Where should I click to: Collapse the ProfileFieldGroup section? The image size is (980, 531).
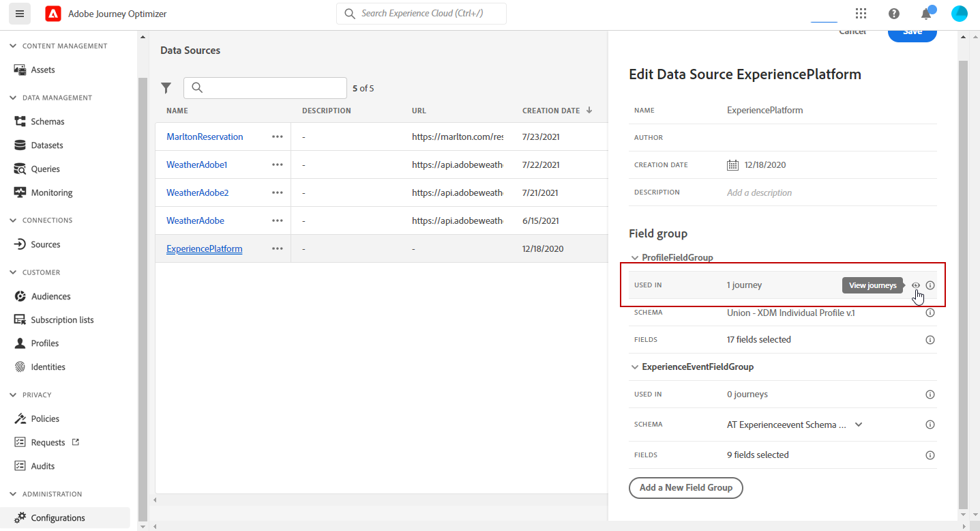635,258
